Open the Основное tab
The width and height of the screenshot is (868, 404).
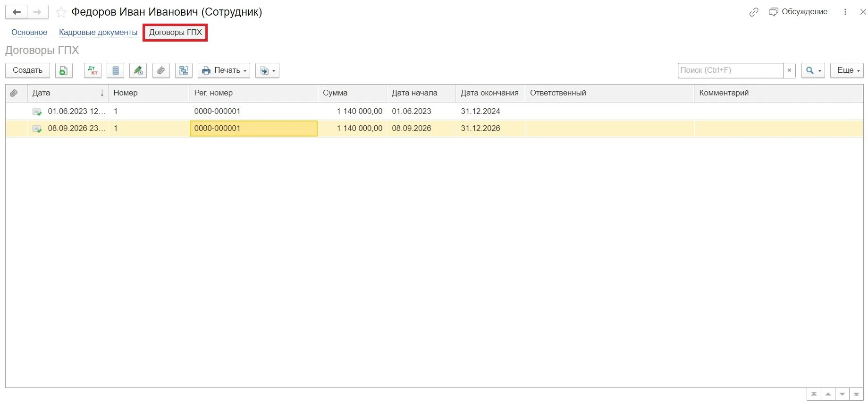coord(29,32)
